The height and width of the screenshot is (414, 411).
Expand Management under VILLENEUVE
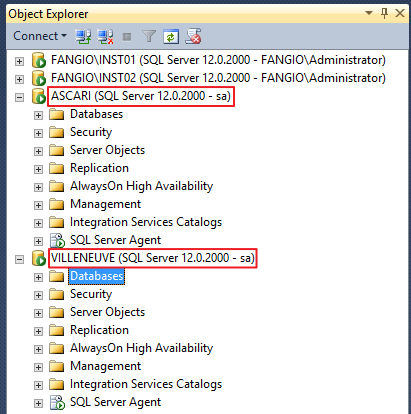[38, 367]
